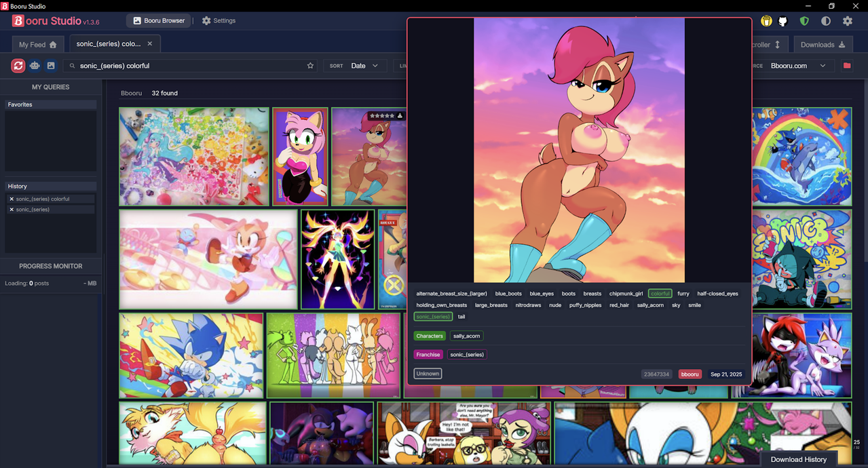The width and height of the screenshot is (868, 468).
Task: Click 'sonic_(series)' under Franchise
Action: [467, 355]
